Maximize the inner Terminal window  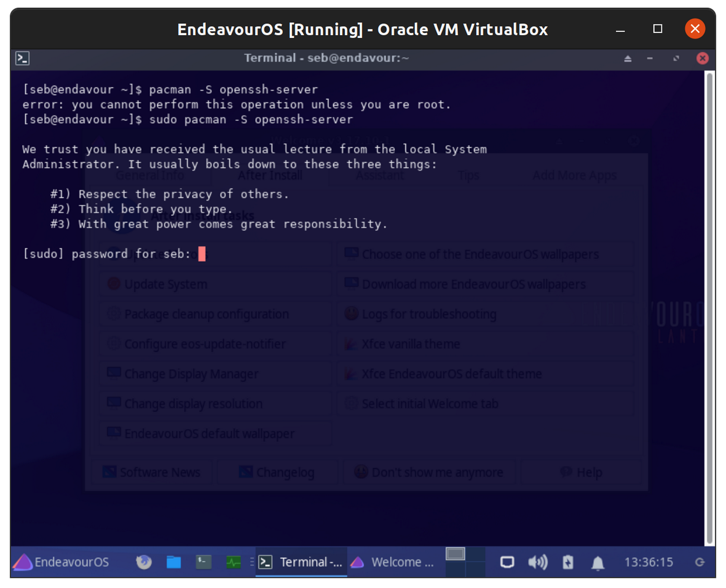(x=676, y=58)
